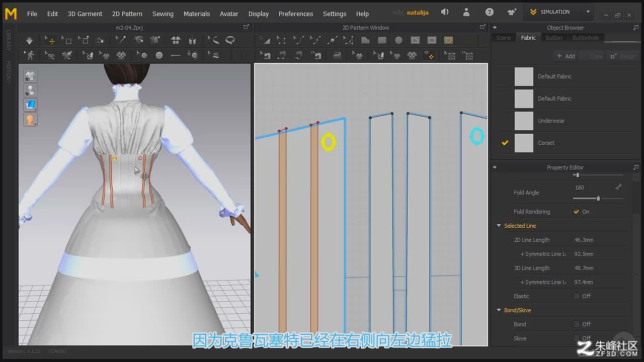Pop out the 3D m2-04.Zprj window
The width and height of the screenshot is (644, 362).
point(246,27)
